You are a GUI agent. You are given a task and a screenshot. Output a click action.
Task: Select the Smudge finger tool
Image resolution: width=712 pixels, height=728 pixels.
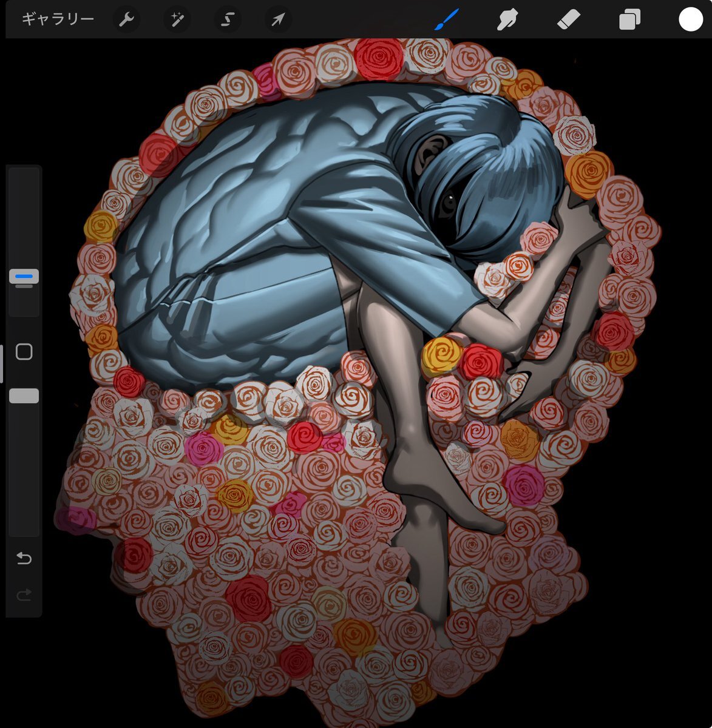point(507,20)
